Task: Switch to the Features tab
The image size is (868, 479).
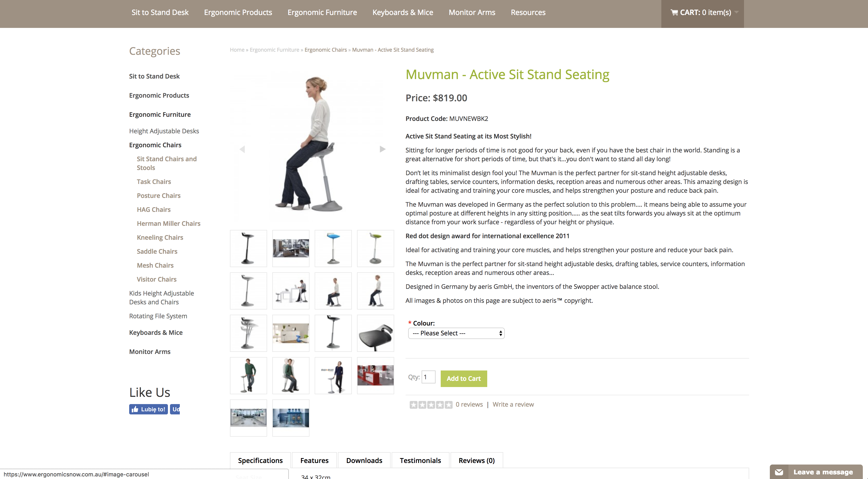Action: tap(314, 460)
